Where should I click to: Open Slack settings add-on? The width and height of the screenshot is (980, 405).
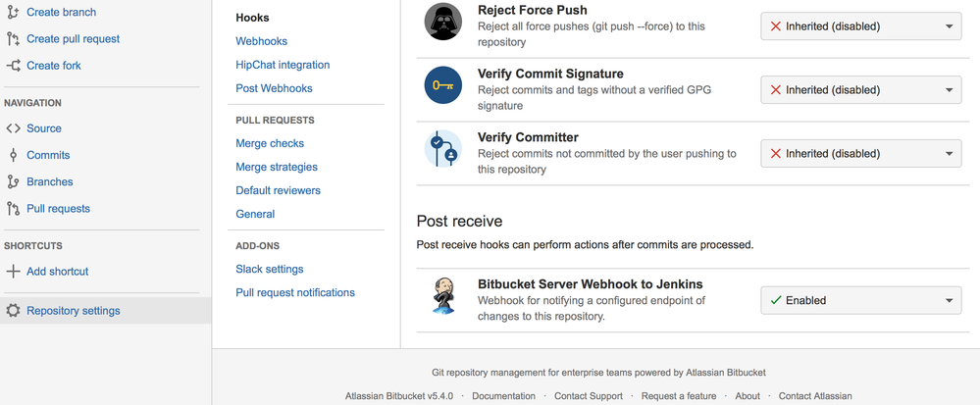[270, 269]
